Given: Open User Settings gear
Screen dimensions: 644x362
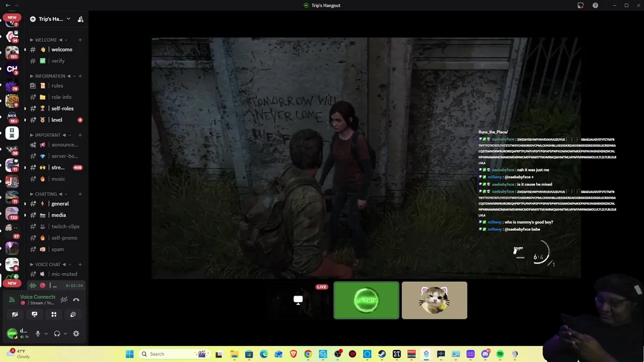Looking at the screenshot, I should click(x=76, y=333).
